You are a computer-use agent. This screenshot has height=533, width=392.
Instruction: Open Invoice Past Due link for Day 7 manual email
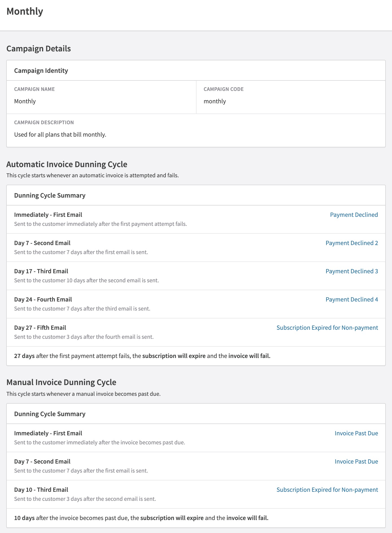pos(356,462)
